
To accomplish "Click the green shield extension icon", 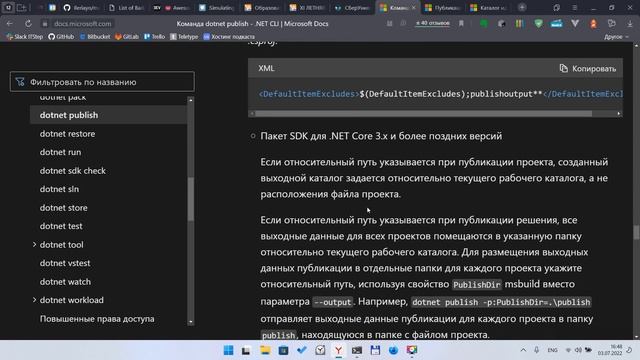I will 538,24.
